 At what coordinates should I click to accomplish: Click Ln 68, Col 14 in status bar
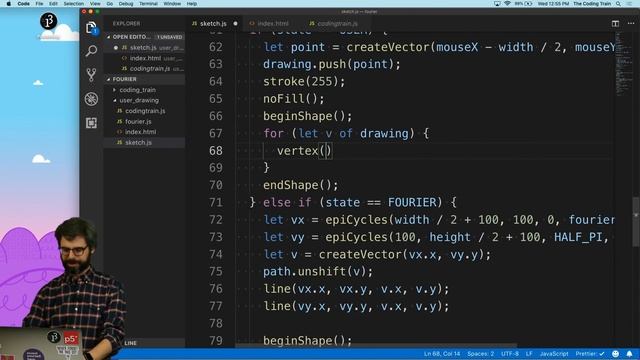442,354
